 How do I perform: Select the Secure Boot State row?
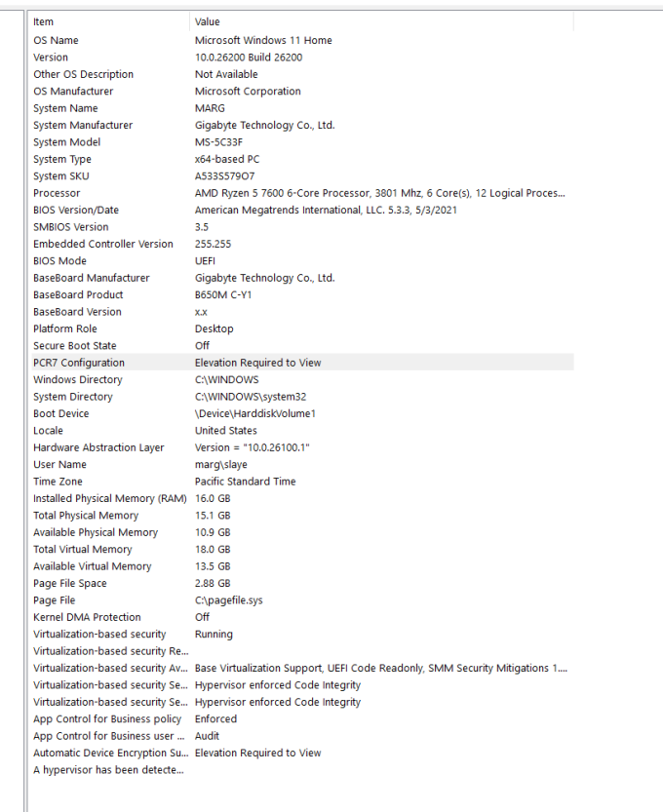point(301,346)
